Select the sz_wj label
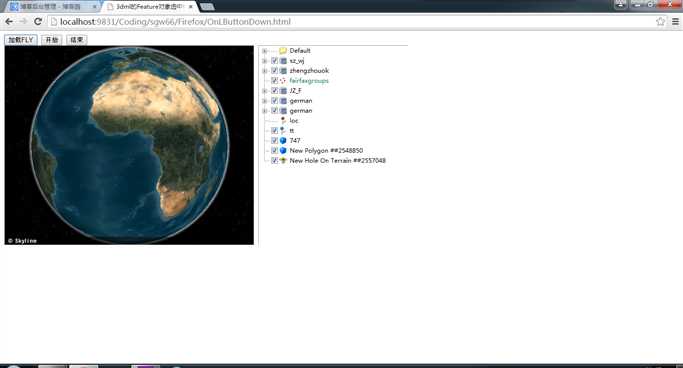The height and width of the screenshot is (368, 683). tap(297, 61)
